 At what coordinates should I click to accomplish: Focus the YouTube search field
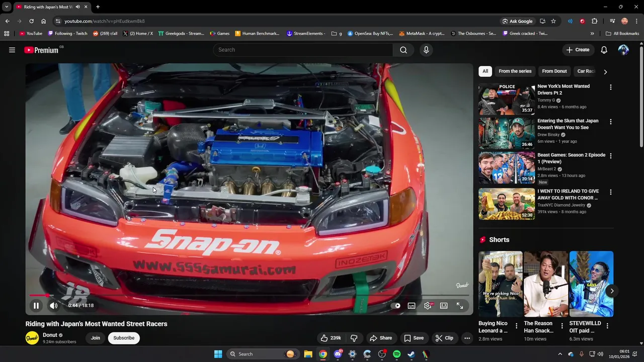(303, 50)
